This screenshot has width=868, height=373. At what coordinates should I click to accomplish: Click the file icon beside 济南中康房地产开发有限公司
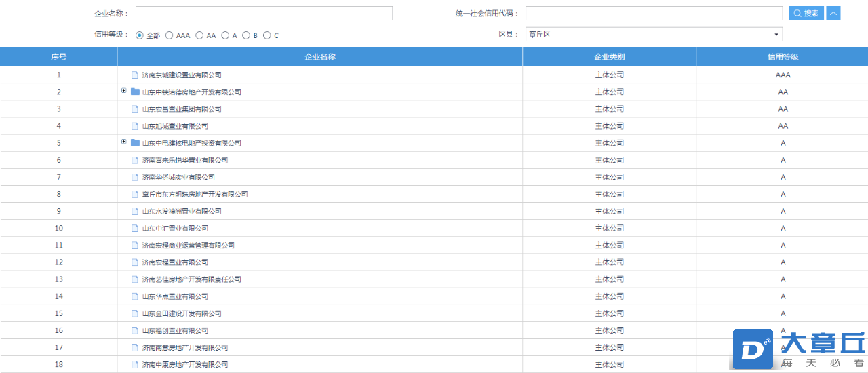135,365
